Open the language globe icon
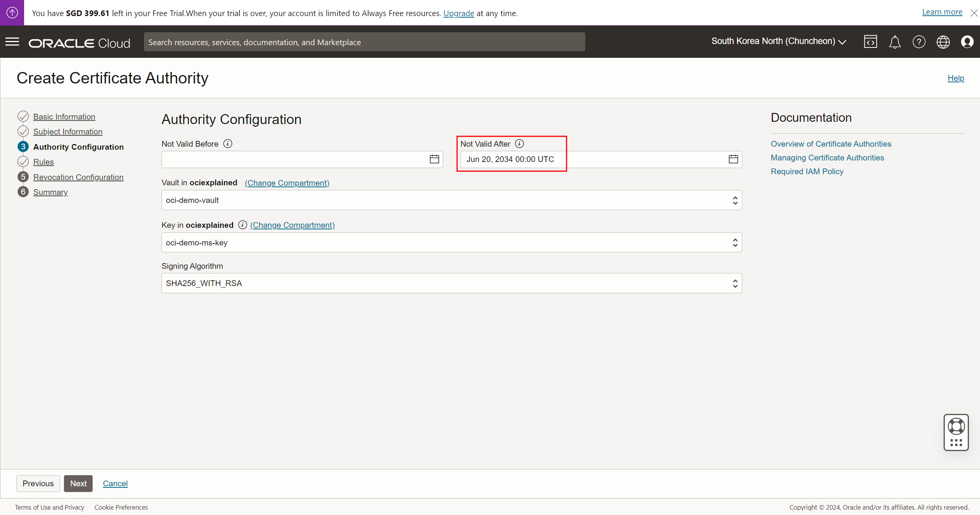Image resolution: width=980 pixels, height=515 pixels. [943, 42]
